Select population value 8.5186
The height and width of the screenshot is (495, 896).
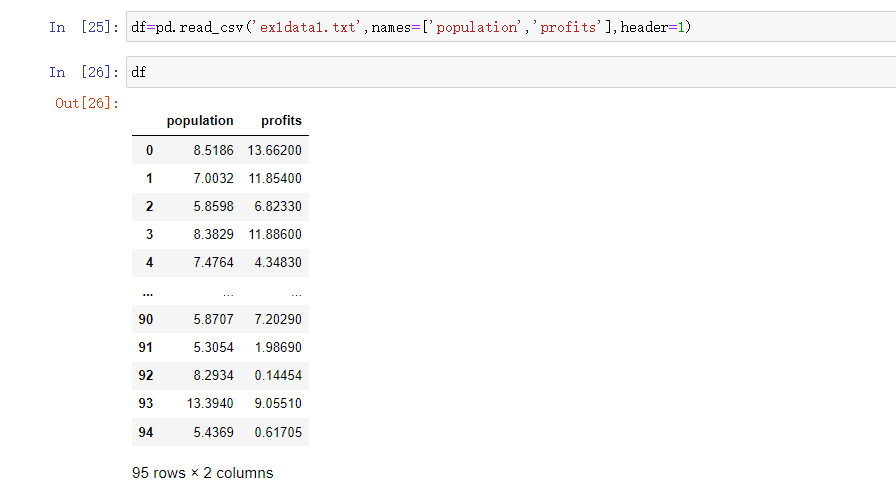pos(213,150)
